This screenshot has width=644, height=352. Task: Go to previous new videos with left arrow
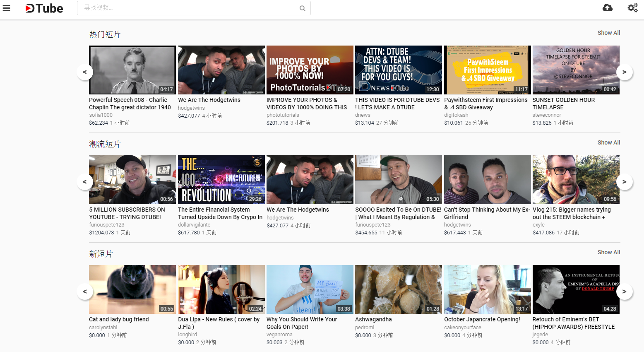pyautogui.click(x=85, y=292)
